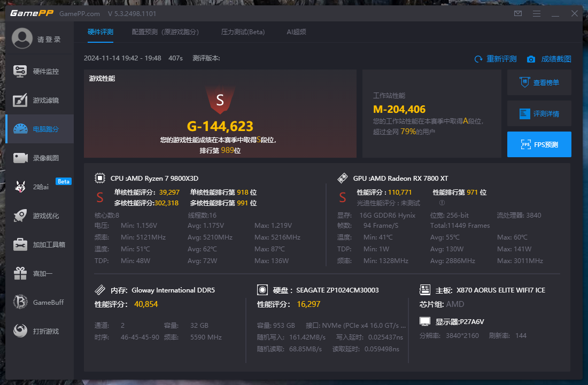Click 成绩截图 screenshot link
588x385 pixels.
point(556,59)
